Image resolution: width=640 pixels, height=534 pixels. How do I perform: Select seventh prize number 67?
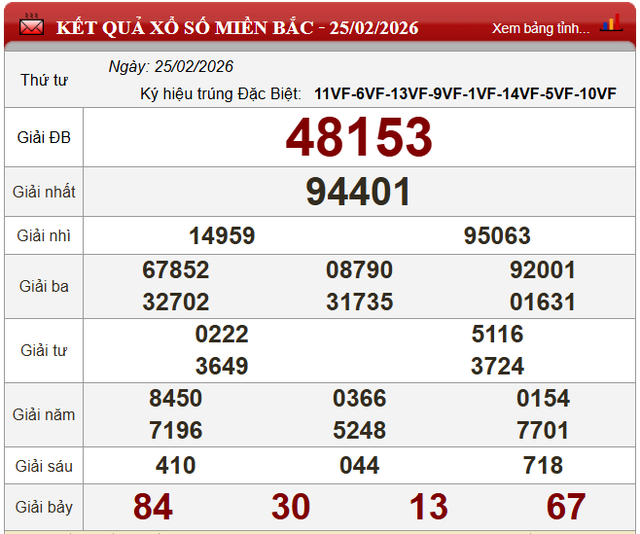[x=566, y=507]
